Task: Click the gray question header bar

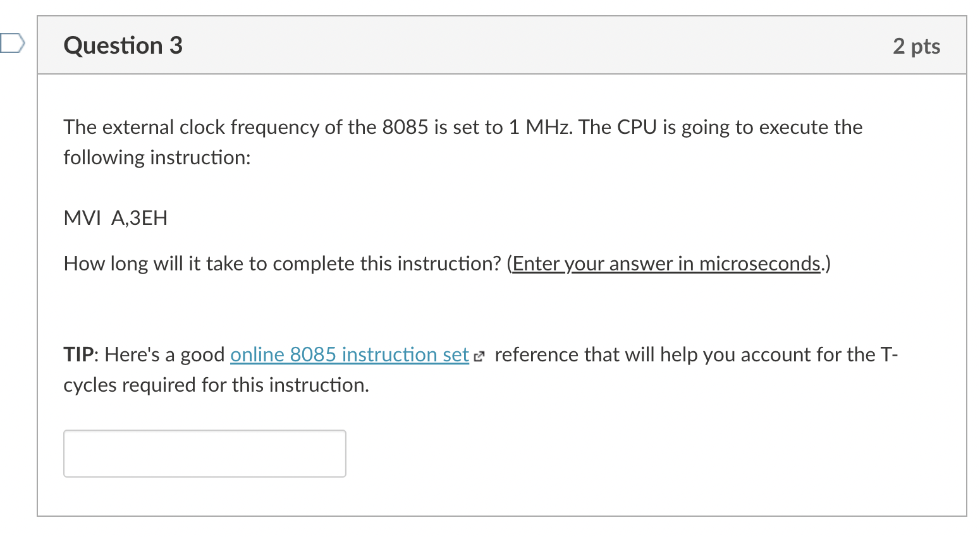Action: point(502,45)
